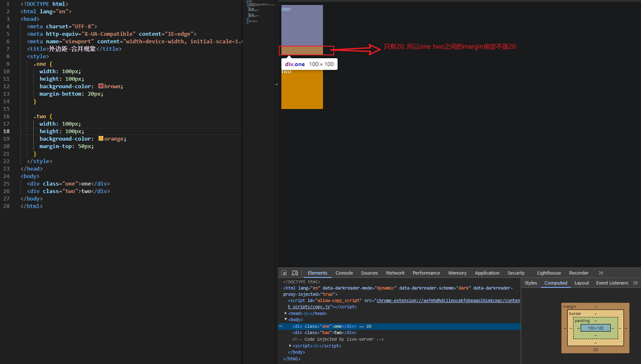Image resolution: width=641 pixels, height=364 pixels.
Task: Select the Application tab
Action: (x=487, y=273)
